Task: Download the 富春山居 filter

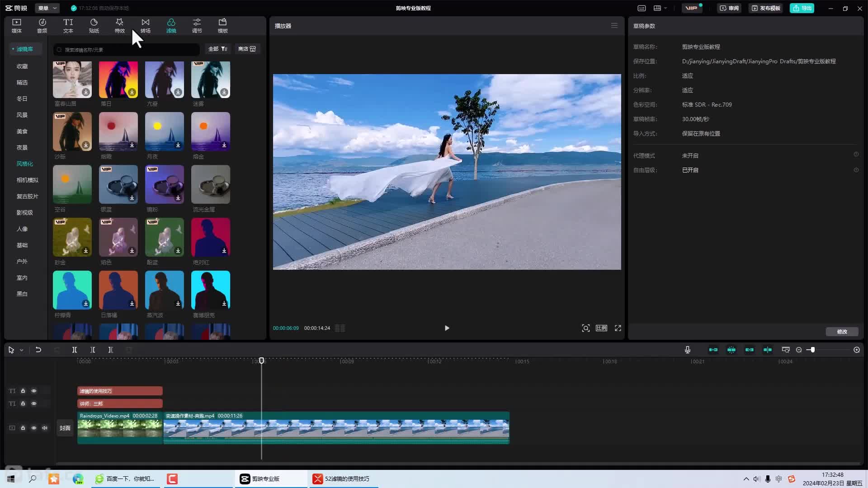Action: [86, 92]
